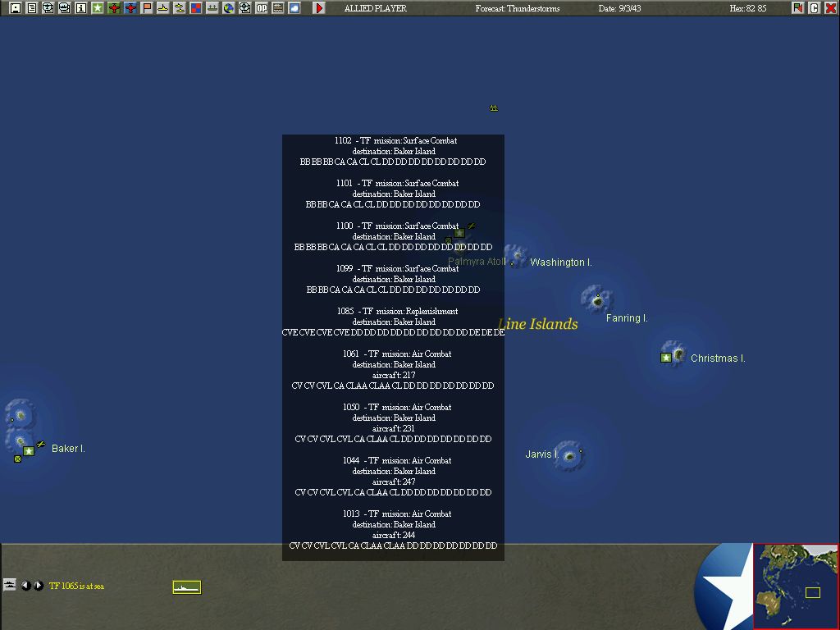Click the Fanning I. island
840x630 pixels.
[x=597, y=300]
